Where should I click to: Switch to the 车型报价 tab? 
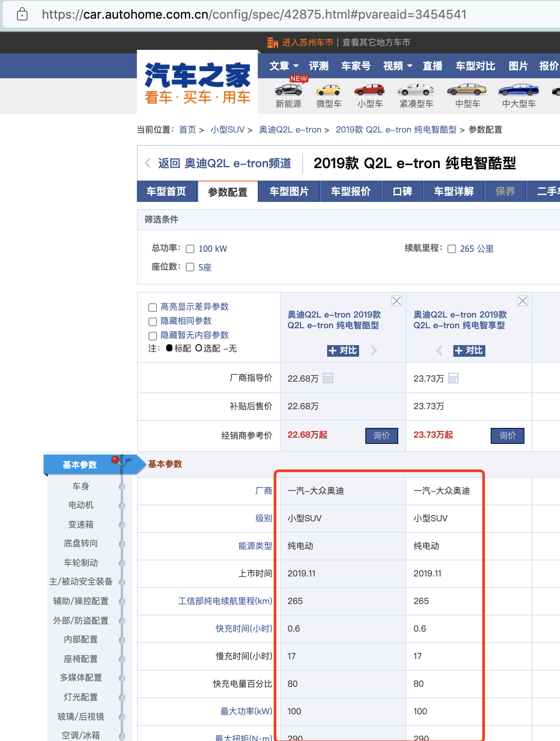pyautogui.click(x=351, y=191)
